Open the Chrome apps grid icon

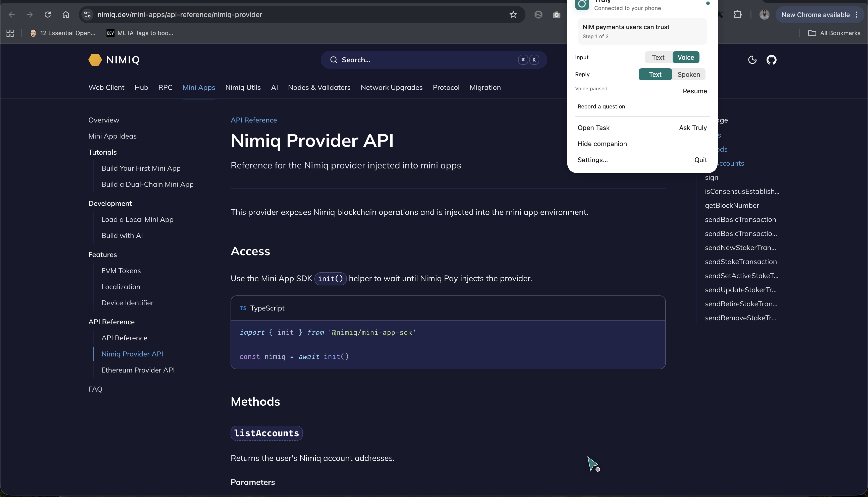pyautogui.click(x=10, y=33)
